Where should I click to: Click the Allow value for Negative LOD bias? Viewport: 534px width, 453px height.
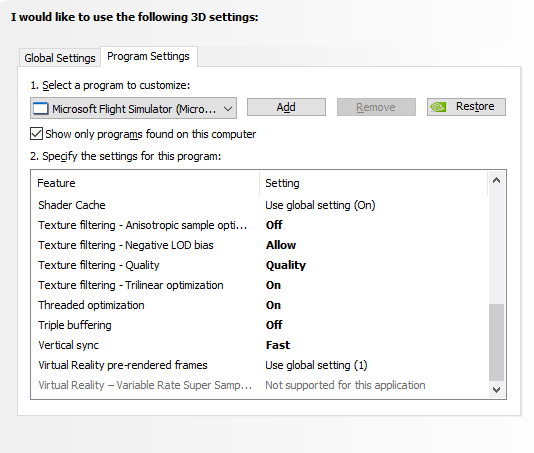coord(281,245)
